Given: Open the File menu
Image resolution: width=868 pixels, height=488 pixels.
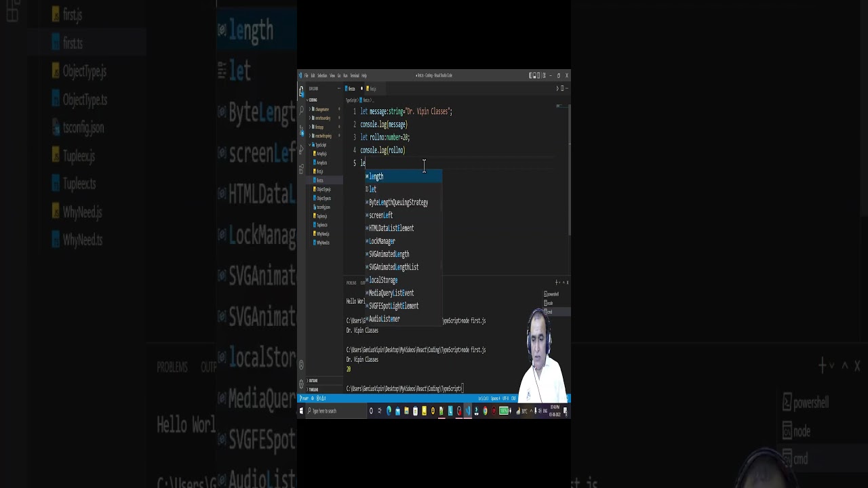Looking at the screenshot, I should coord(307,75).
